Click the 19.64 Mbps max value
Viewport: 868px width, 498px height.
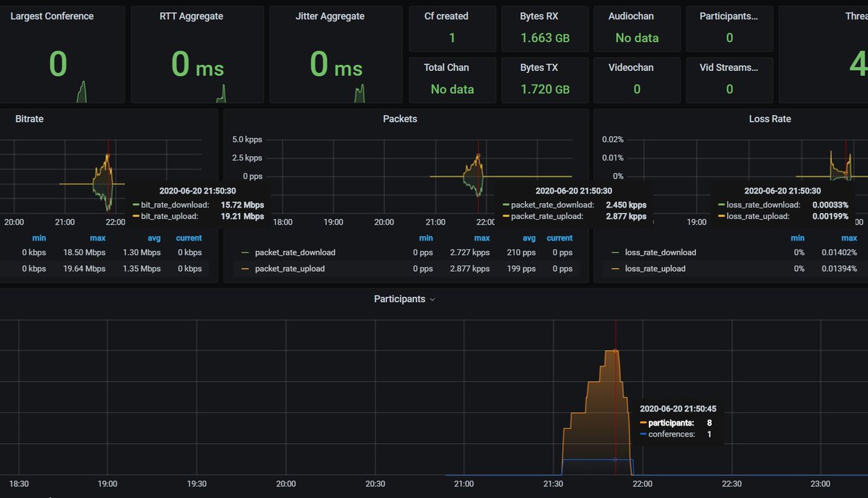pyautogui.click(x=84, y=269)
